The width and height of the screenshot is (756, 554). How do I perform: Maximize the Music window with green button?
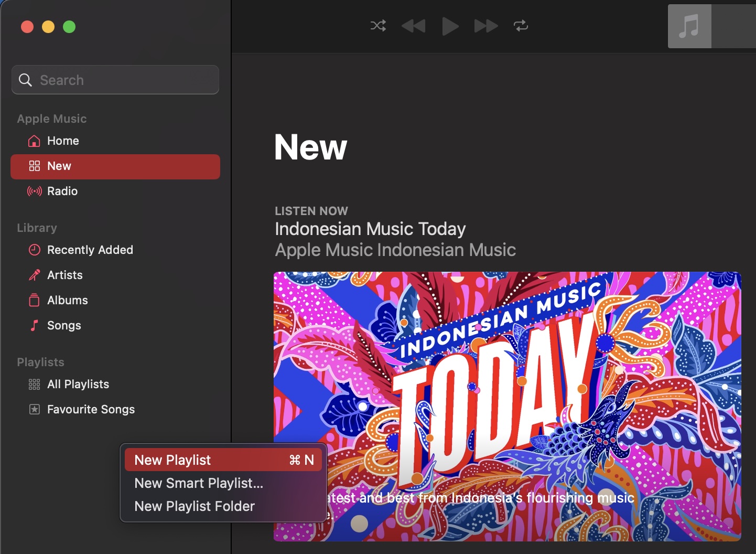click(x=69, y=27)
